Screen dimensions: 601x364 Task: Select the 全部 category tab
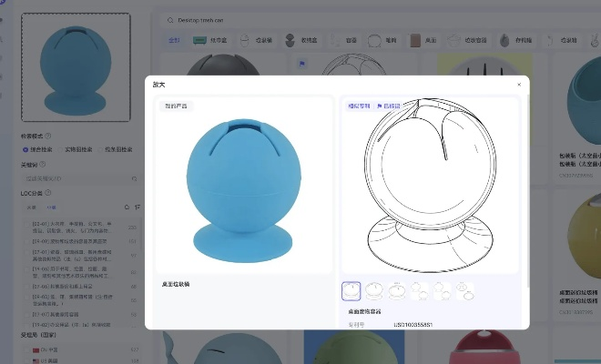[x=175, y=41]
